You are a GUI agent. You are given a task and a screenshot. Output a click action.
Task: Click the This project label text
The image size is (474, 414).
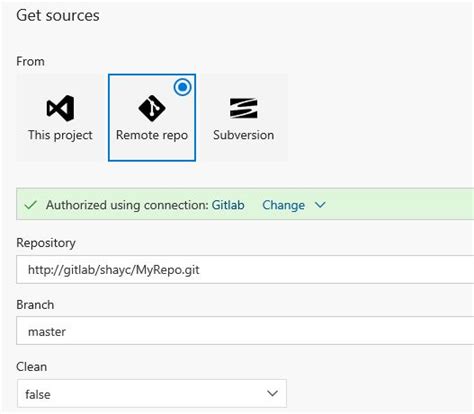(x=60, y=135)
